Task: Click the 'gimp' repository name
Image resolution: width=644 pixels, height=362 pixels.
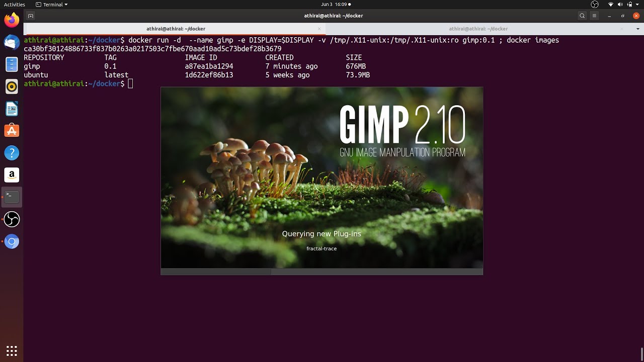Action: click(x=32, y=66)
